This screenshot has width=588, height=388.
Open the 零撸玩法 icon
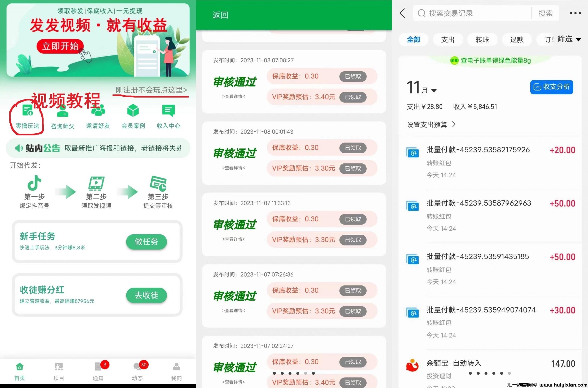coord(27,111)
